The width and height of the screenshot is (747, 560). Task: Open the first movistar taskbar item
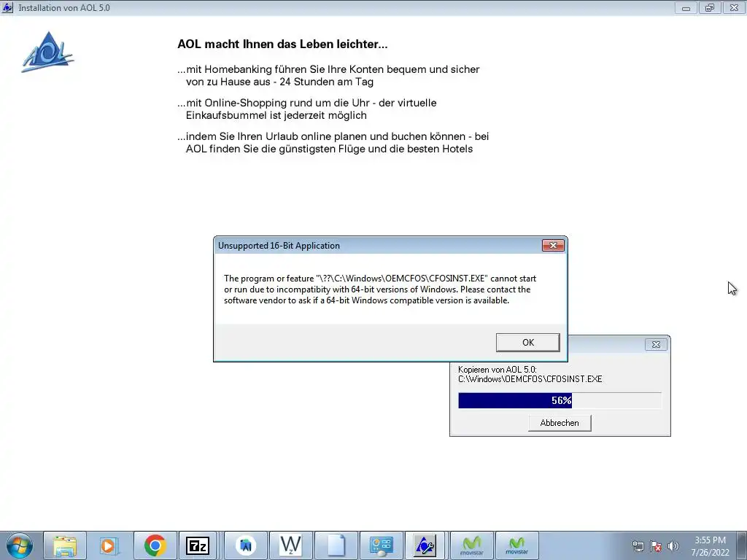coord(472,545)
